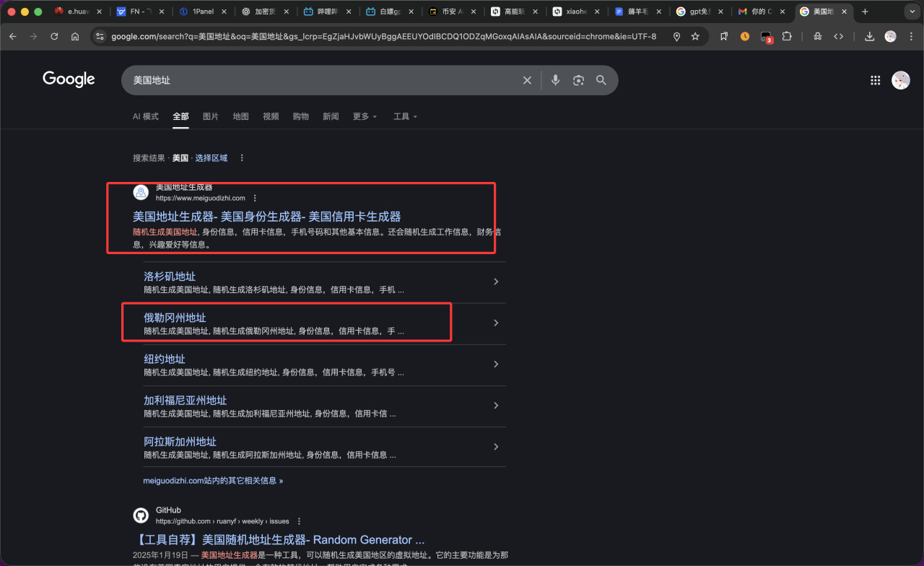This screenshot has width=924, height=566.
Task: Open the Google account avatar on the page
Action: click(x=901, y=80)
